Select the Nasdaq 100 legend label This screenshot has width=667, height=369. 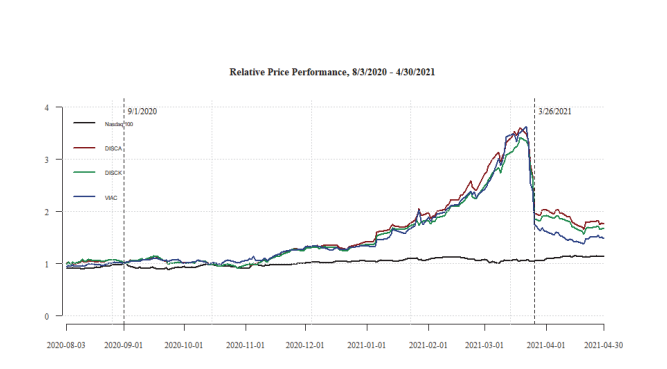pos(119,124)
